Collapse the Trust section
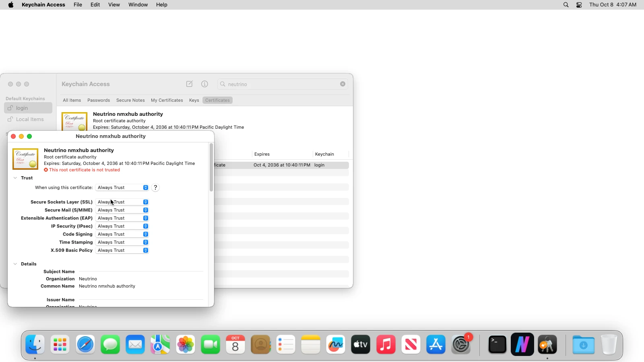This screenshot has height=362, width=644. click(15, 178)
